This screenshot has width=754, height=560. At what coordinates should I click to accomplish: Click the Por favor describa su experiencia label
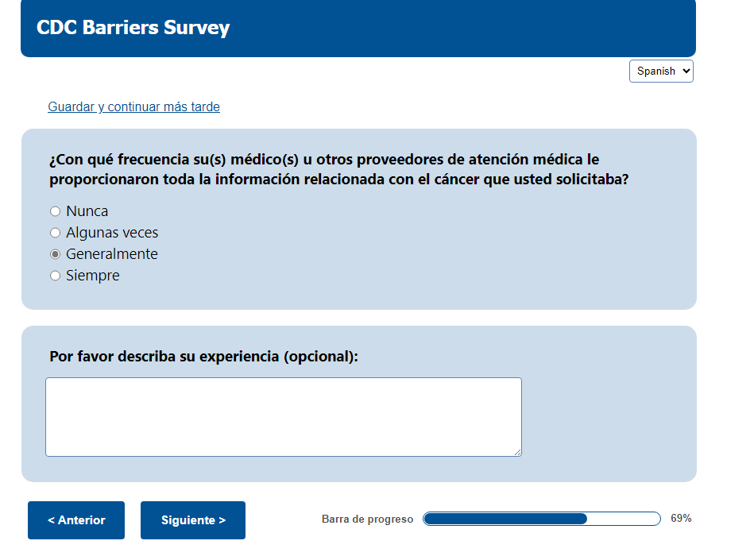click(203, 356)
